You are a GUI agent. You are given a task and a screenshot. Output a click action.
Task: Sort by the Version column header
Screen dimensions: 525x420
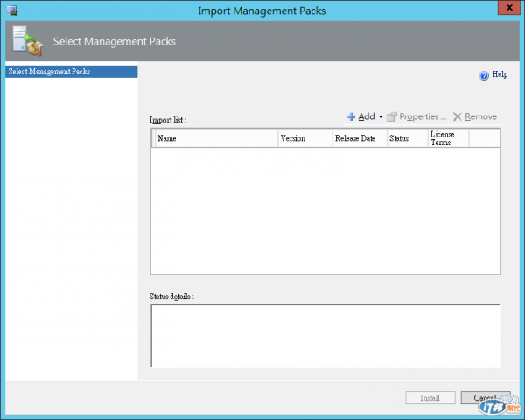[x=305, y=138]
